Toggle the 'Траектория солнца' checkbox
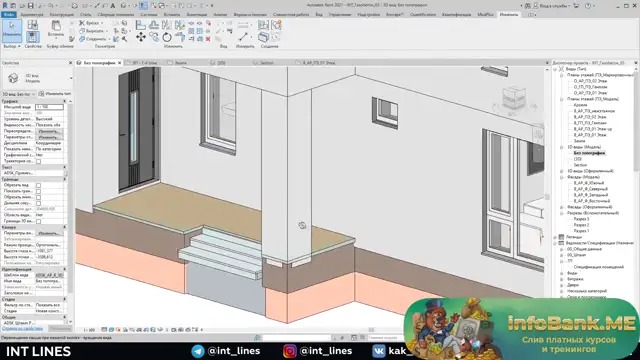This screenshot has width=640, height=360. 38,161
